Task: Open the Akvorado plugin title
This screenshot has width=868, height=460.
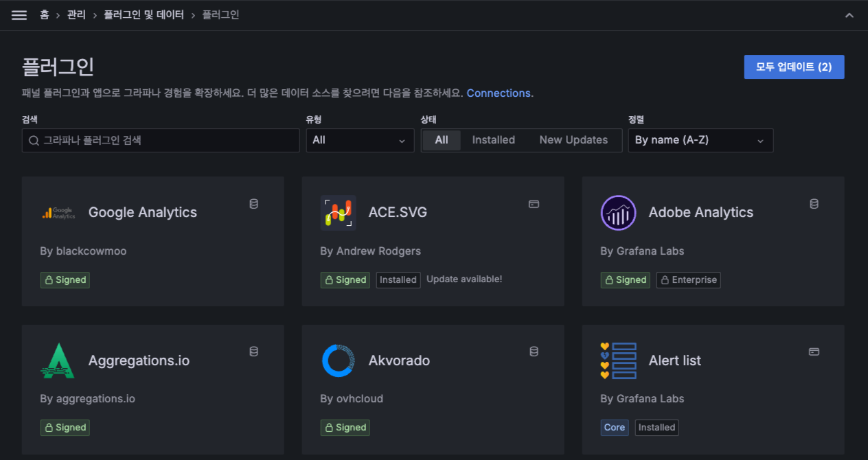Action: [399, 360]
